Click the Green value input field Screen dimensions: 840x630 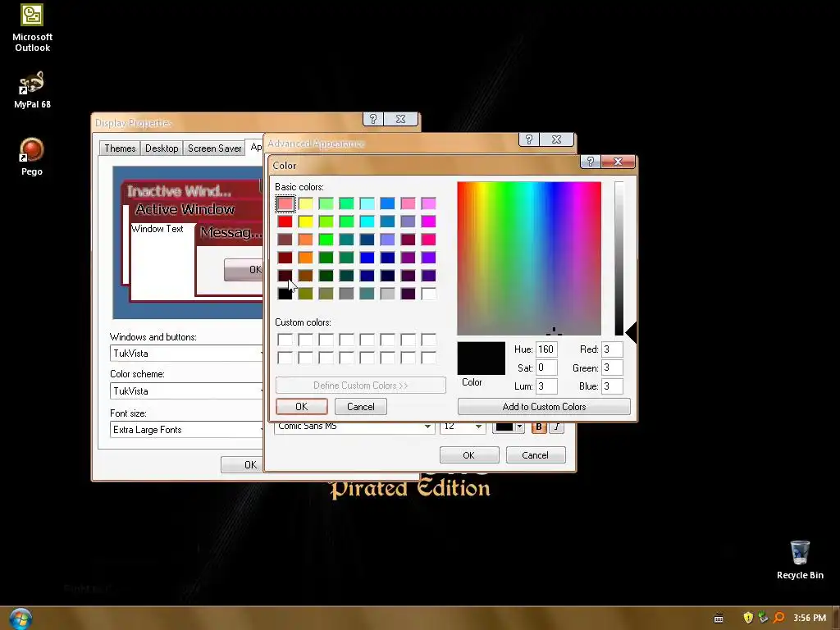pos(612,367)
